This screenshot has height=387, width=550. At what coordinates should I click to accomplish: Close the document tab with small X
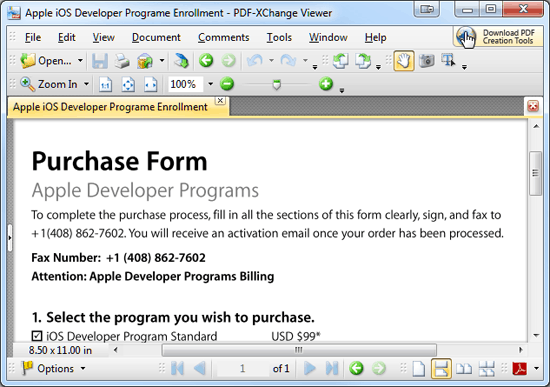[x=220, y=101]
